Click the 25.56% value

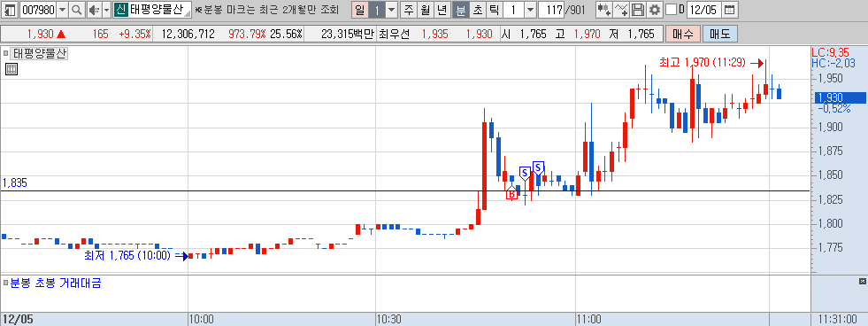click(286, 34)
